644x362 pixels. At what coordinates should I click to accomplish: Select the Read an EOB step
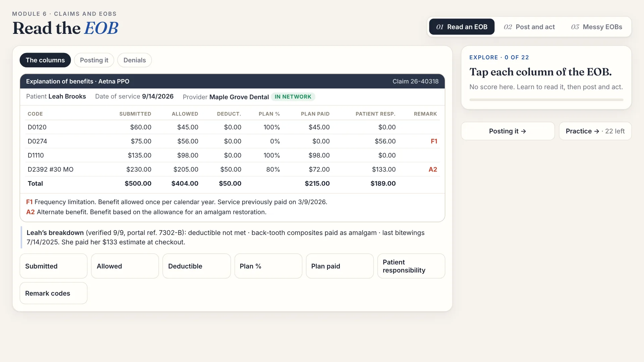462,27
